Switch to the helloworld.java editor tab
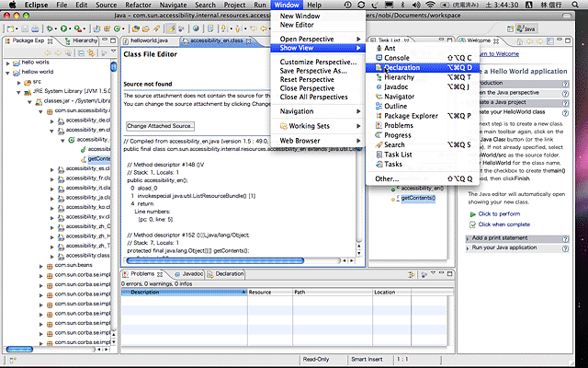This screenshot has height=368, width=588. point(149,40)
